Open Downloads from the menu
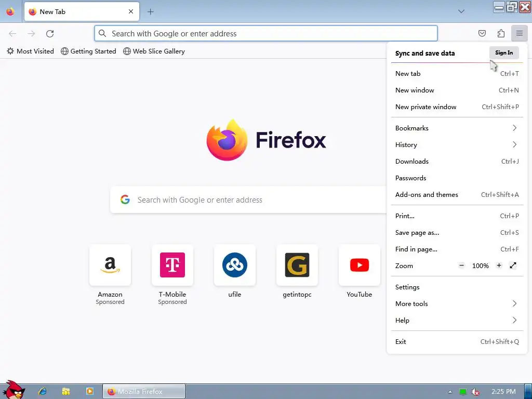 [x=457, y=161]
